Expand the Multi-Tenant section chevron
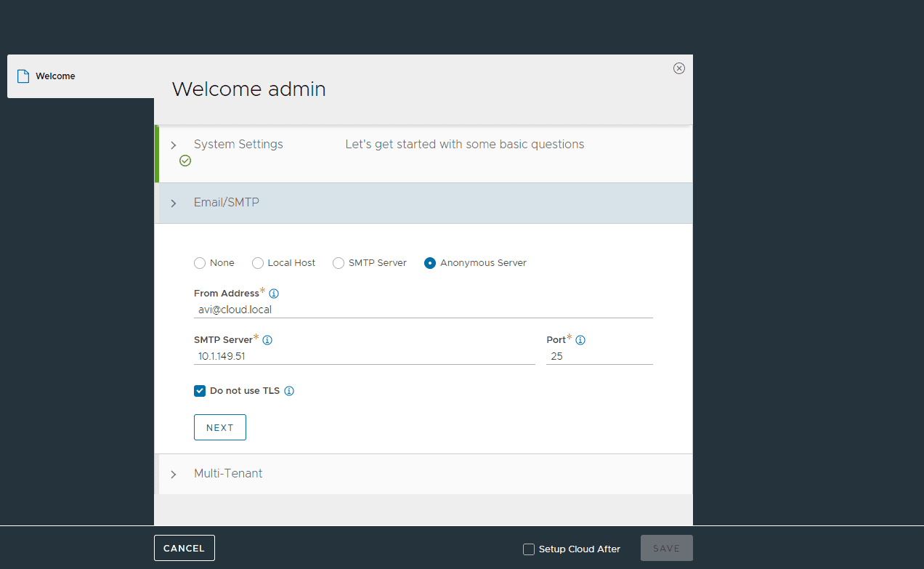Image resolution: width=924 pixels, height=569 pixels. [x=174, y=475]
